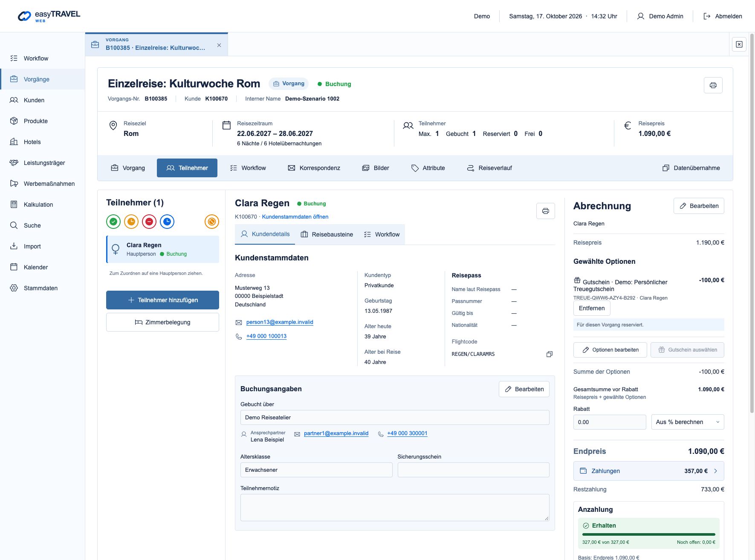Open Workflow in the left sidebar

coord(43,58)
